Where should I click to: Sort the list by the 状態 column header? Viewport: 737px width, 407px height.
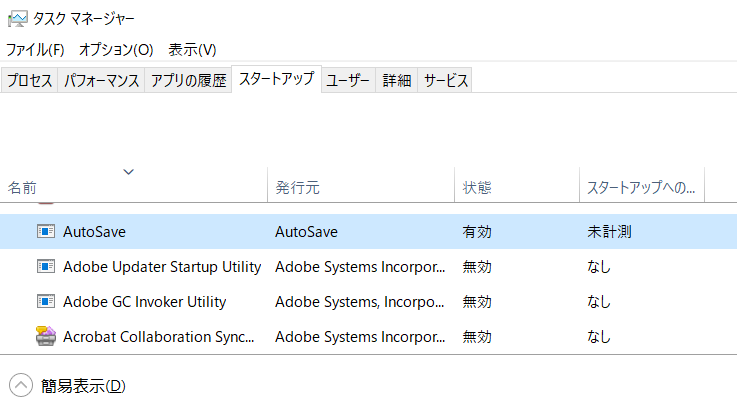(517, 185)
